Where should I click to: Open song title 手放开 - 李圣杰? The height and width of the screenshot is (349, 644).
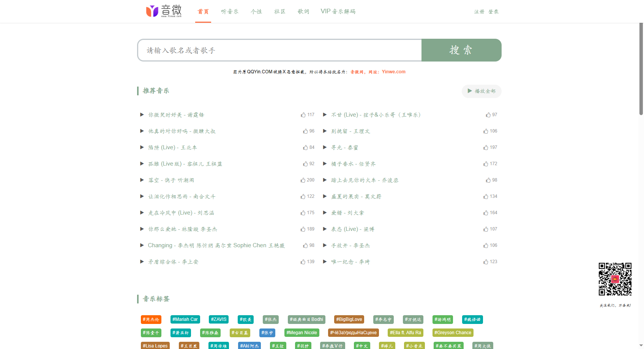pos(350,245)
